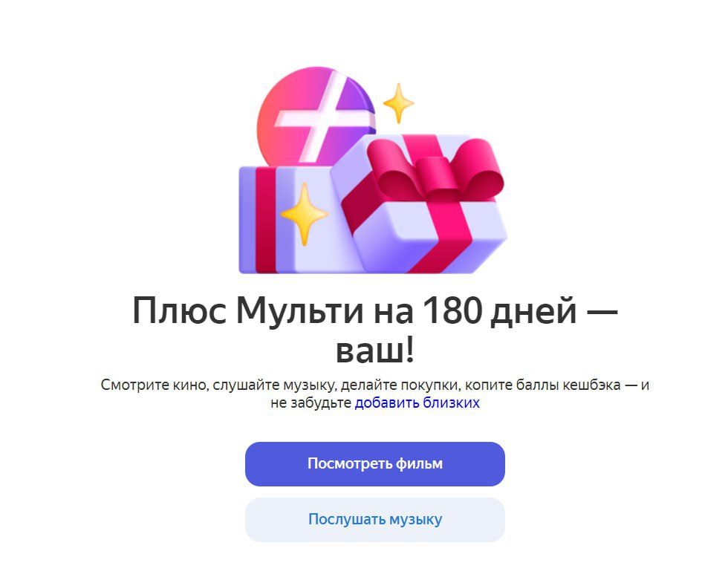728x580 pixels.
Task: Click the "не забудьте" text before the link
Action: pos(311,403)
